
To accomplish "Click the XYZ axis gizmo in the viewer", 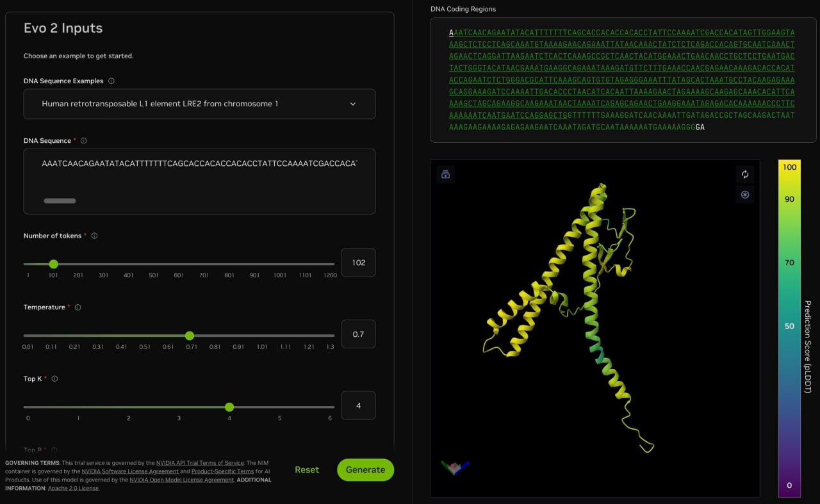I will 455,467.
